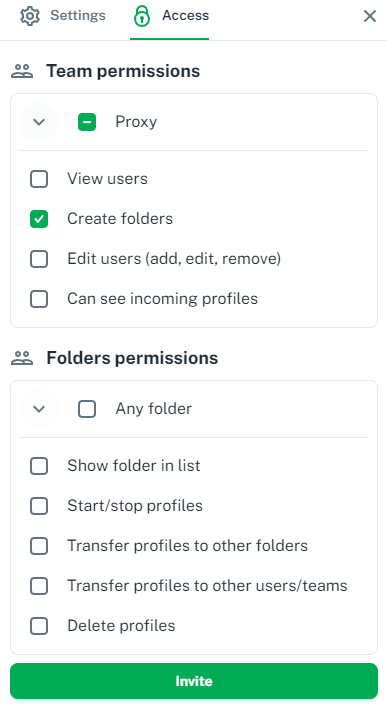Viewport: 387px width, 705px height.
Task: Click the green Access padlock icon
Action: point(142,16)
